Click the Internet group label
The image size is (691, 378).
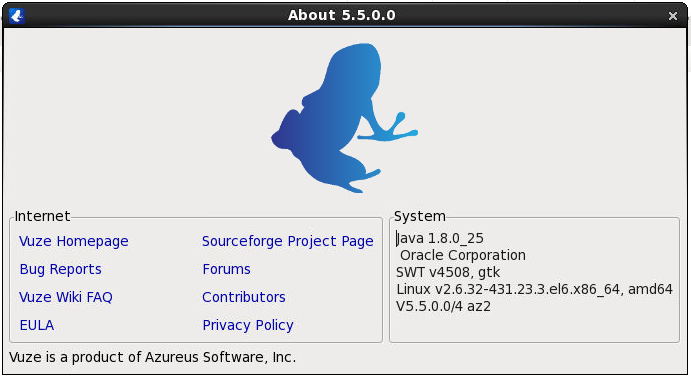(42, 216)
